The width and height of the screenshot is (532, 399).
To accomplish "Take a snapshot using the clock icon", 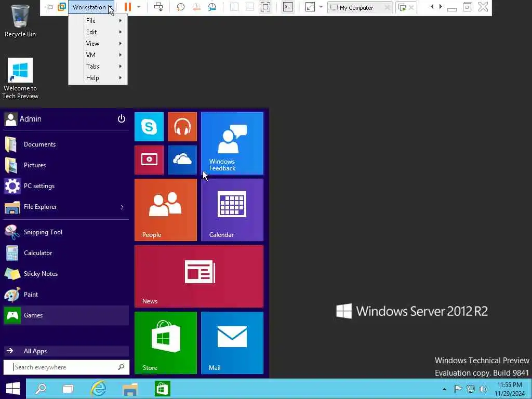I will 180,7.
